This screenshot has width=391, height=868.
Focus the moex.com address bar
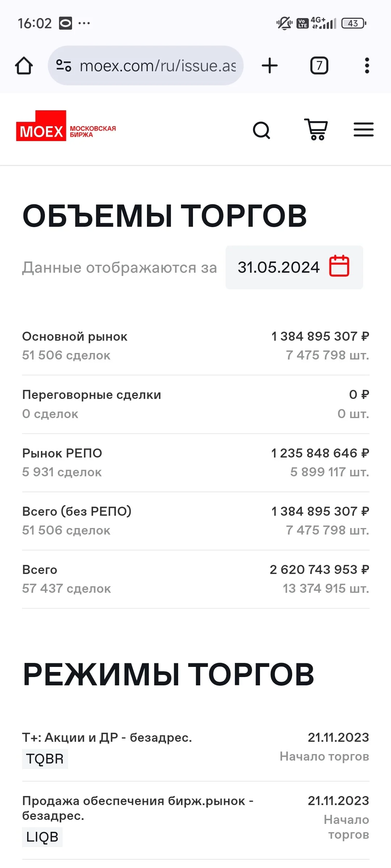146,65
